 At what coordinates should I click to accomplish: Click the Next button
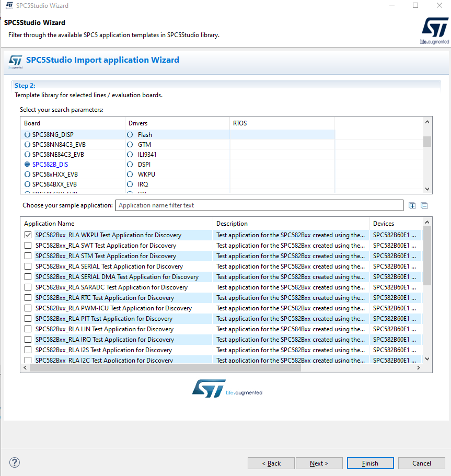(319, 463)
